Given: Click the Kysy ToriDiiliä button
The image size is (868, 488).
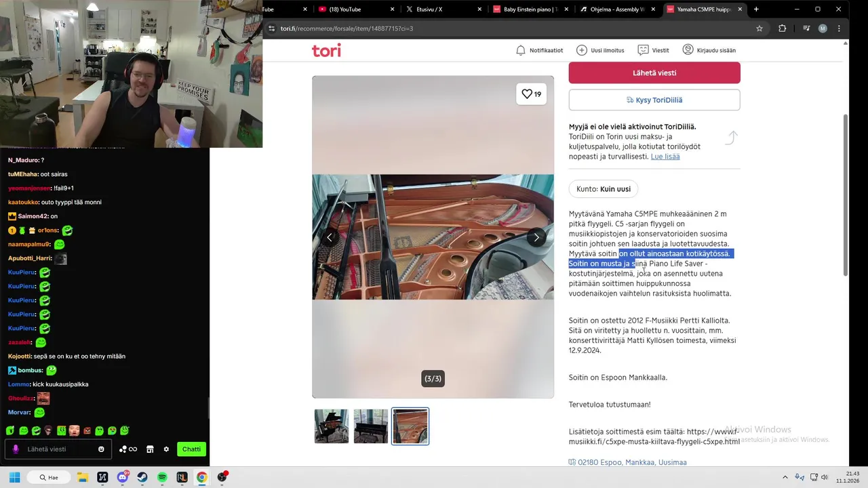Looking at the screenshot, I should click(654, 100).
